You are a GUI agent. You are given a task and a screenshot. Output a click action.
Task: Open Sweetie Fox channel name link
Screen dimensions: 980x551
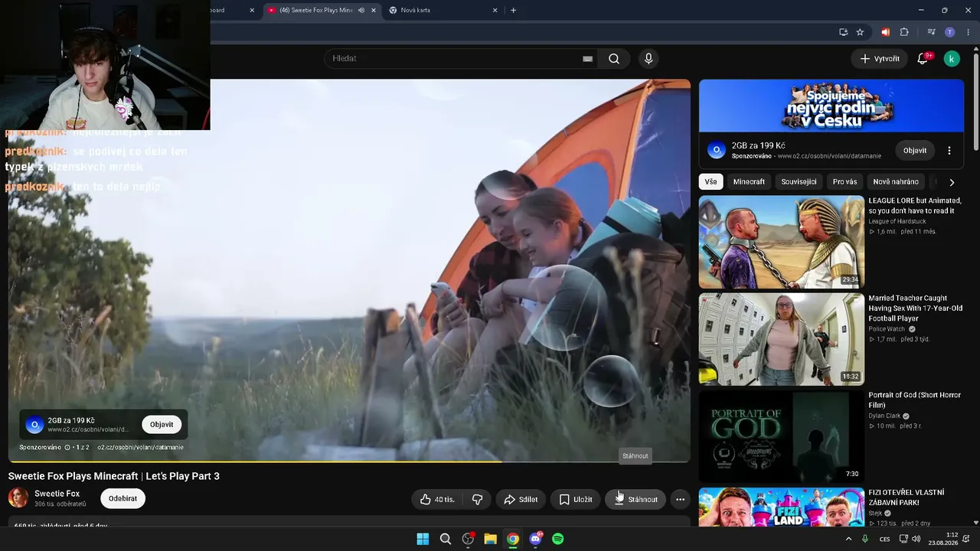pos(57,494)
